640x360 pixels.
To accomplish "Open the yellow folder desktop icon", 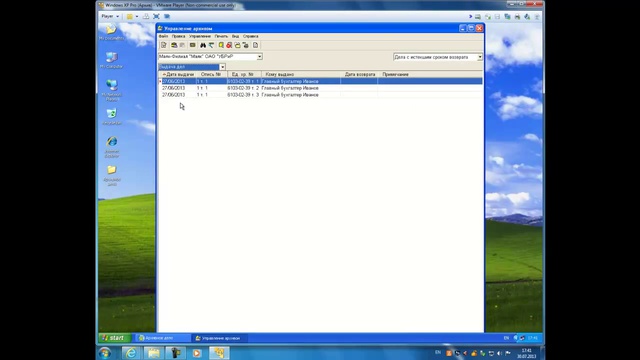I will (x=112, y=176).
